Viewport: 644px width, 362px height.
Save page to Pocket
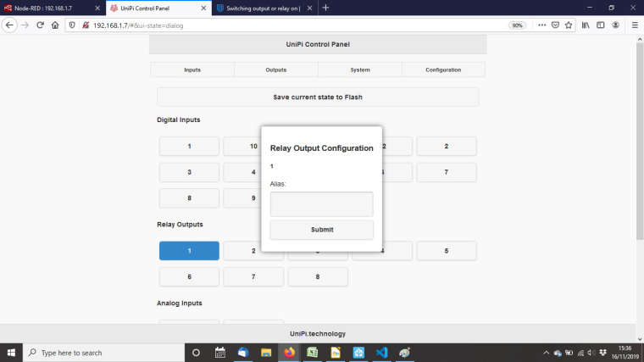click(x=555, y=25)
